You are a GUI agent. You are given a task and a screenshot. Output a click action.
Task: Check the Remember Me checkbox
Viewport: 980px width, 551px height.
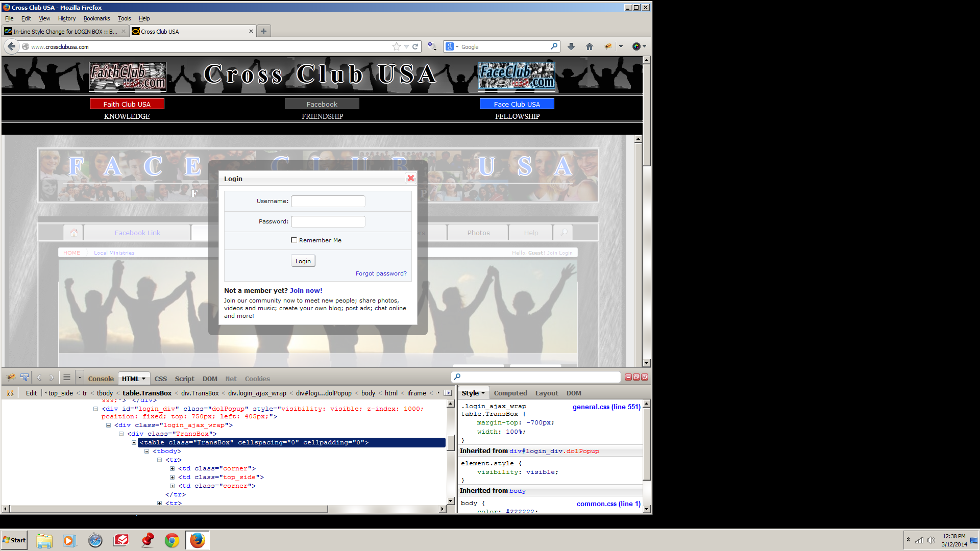pyautogui.click(x=294, y=240)
